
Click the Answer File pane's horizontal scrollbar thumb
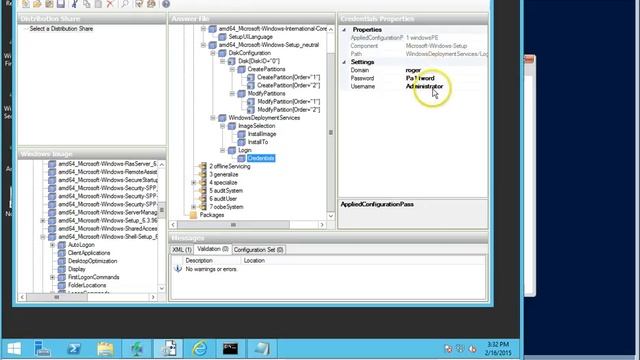(233, 225)
